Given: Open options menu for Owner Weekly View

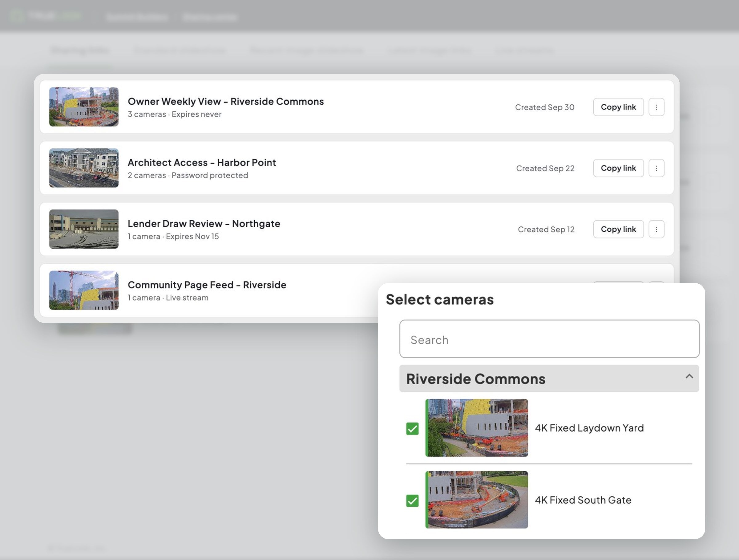Looking at the screenshot, I should coord(656,107).
